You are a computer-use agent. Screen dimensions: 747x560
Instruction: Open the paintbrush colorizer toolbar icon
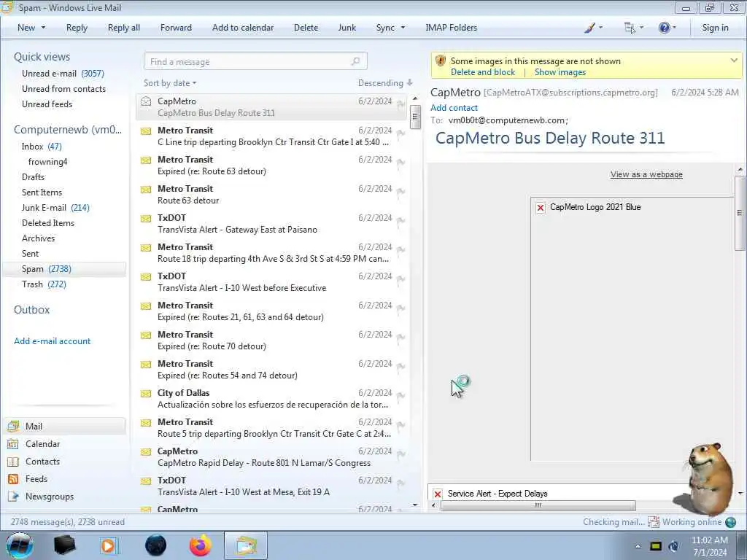click(590, 28)
